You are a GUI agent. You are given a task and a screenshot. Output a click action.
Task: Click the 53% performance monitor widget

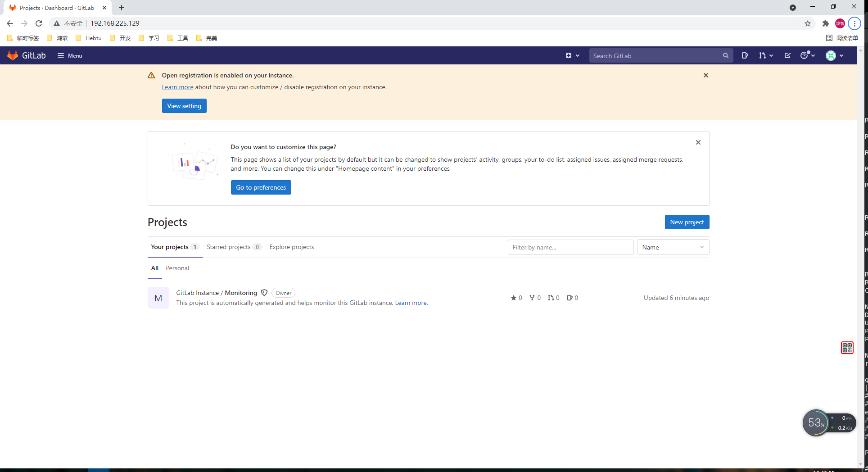pos(829,423)
